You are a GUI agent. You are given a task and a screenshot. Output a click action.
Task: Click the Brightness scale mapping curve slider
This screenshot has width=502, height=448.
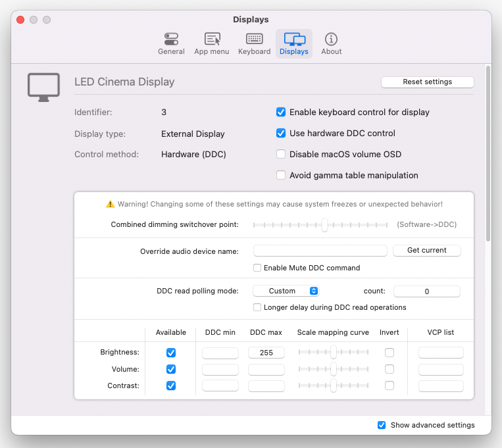(334, 352)
